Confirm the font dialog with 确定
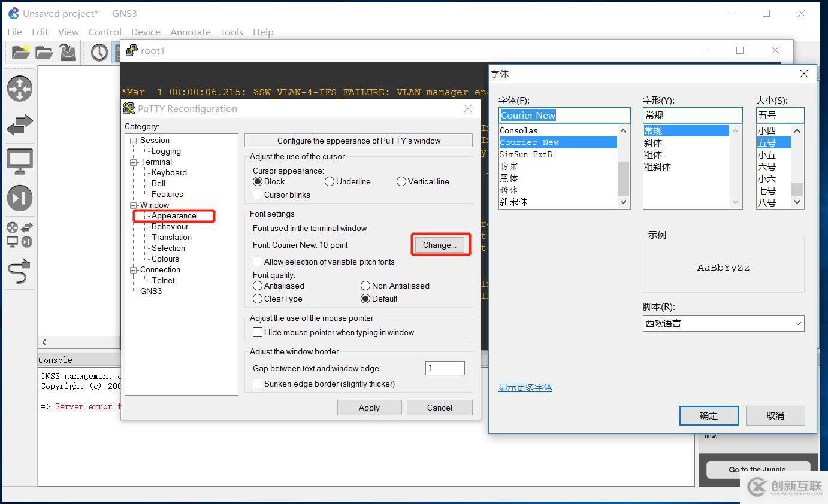 (x=709, y=415)
